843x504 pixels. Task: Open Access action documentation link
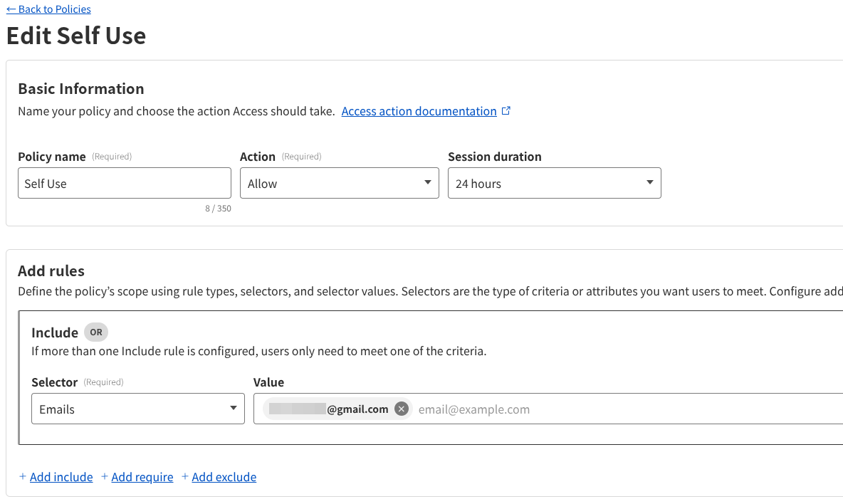click(x=419, y=111)
